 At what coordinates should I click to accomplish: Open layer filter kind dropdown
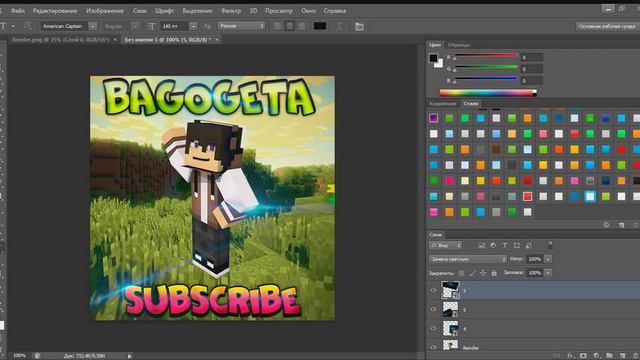point(446,245)
